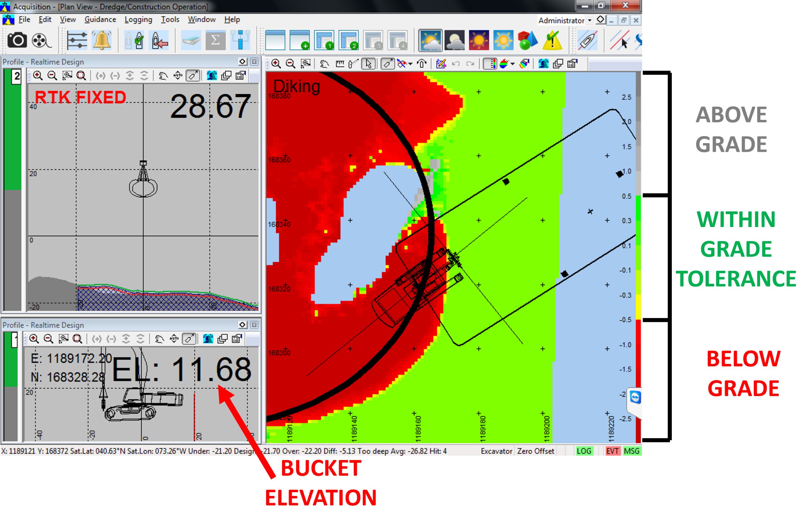Click the camera screenshot icon

click(17, 40)
